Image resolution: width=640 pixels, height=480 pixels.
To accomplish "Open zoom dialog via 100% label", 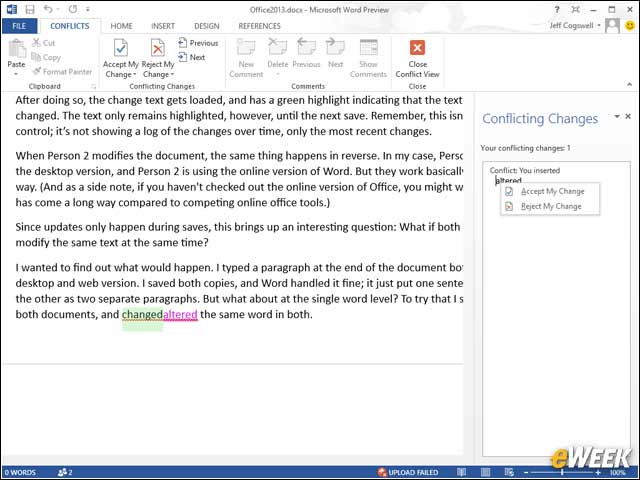I will coord(618,473).
